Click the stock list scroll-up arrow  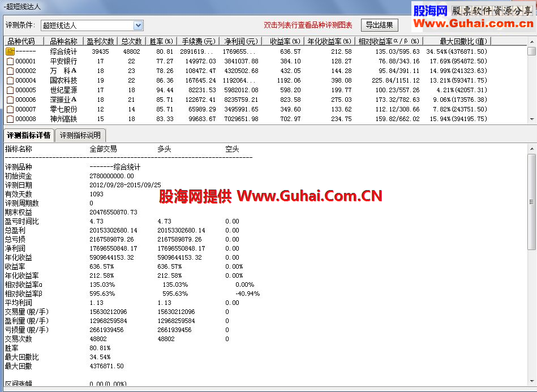click(x=531, y=41)
